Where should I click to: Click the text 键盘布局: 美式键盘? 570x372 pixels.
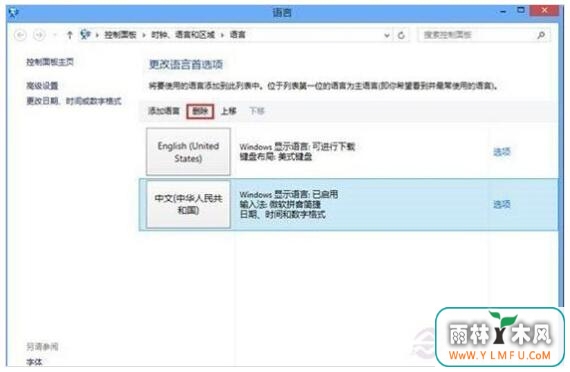[x=276, y=157]
